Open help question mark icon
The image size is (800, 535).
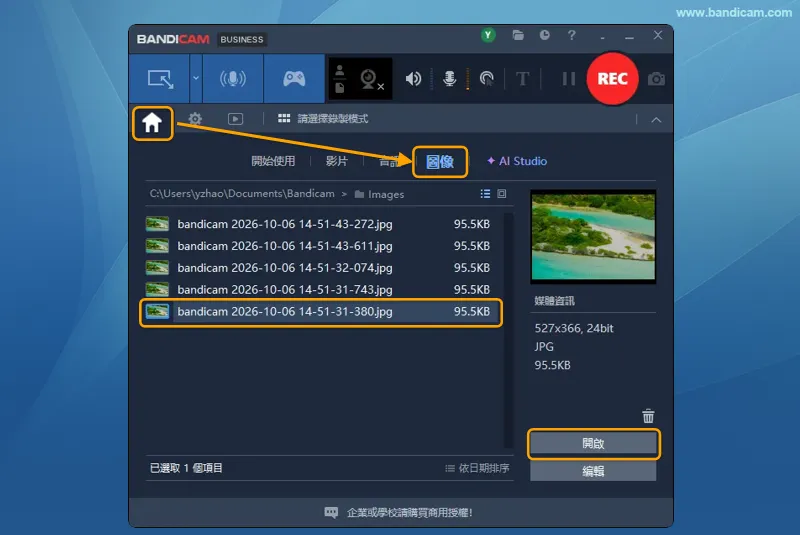(571, 35)
